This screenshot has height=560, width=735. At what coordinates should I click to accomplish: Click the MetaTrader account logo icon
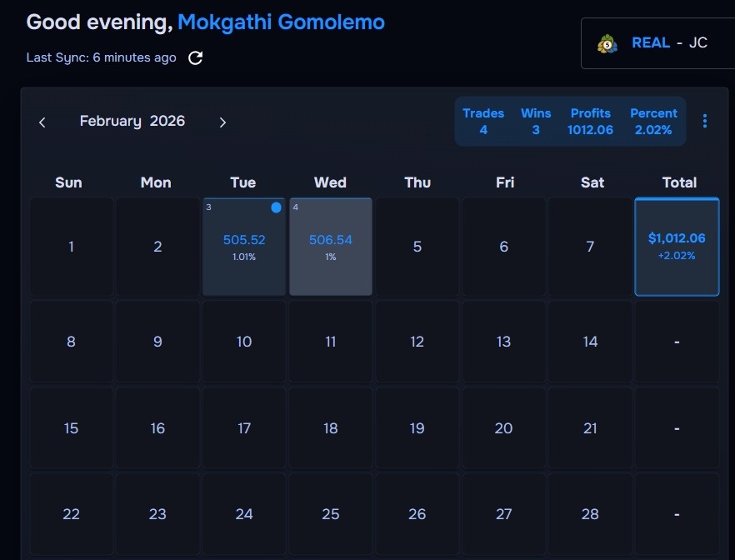(607, 43)
